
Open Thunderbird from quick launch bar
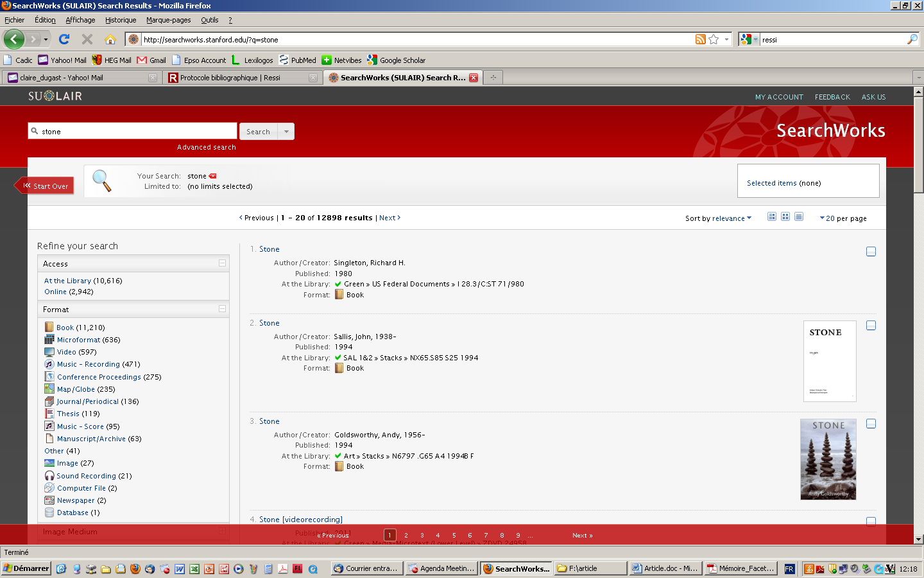(x=150, y=569)
